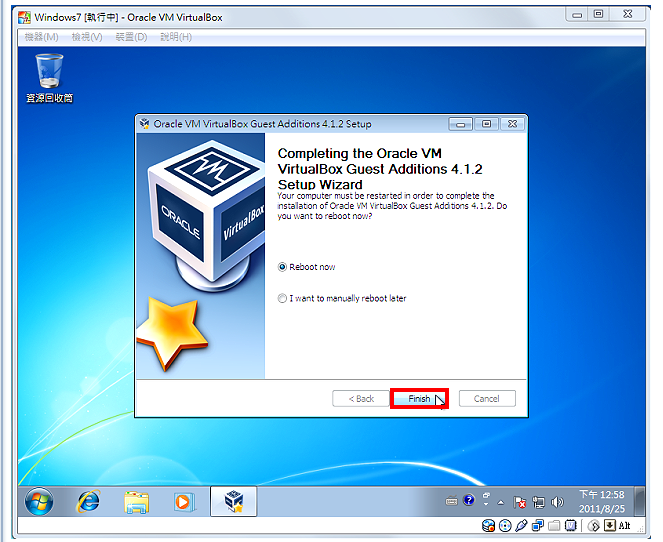Click the mouse integration status icon
Screen dimensions: 663x542
594,526
